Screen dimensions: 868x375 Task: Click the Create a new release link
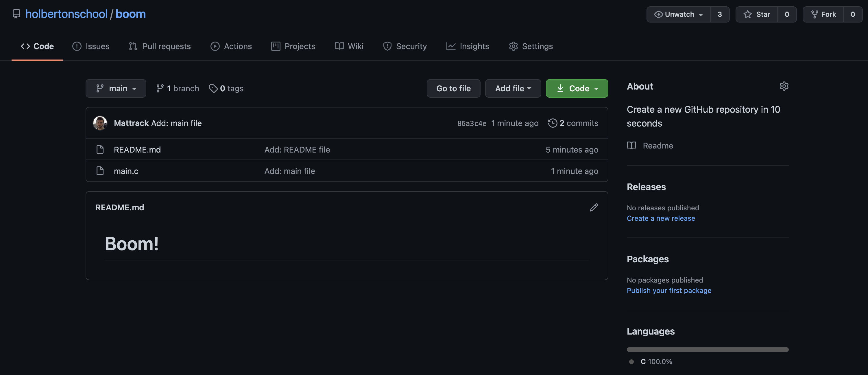(660, 218)
